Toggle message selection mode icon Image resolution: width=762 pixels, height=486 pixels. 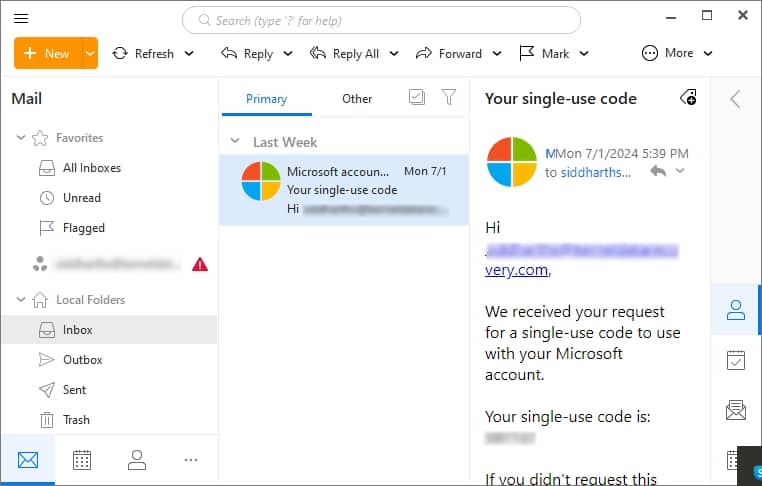pyautogui.click(x=417, y=97)
